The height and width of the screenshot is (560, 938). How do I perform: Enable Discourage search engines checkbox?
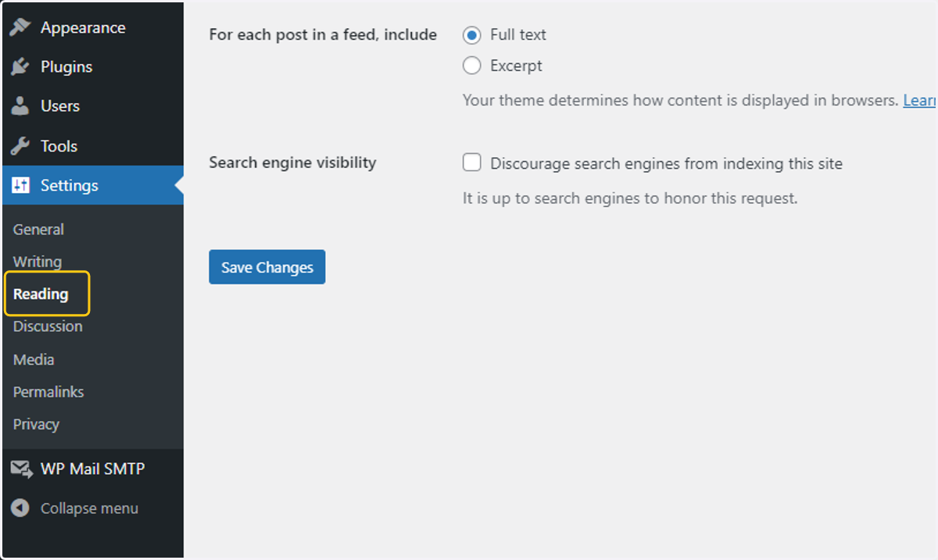[x=471, y=162]
